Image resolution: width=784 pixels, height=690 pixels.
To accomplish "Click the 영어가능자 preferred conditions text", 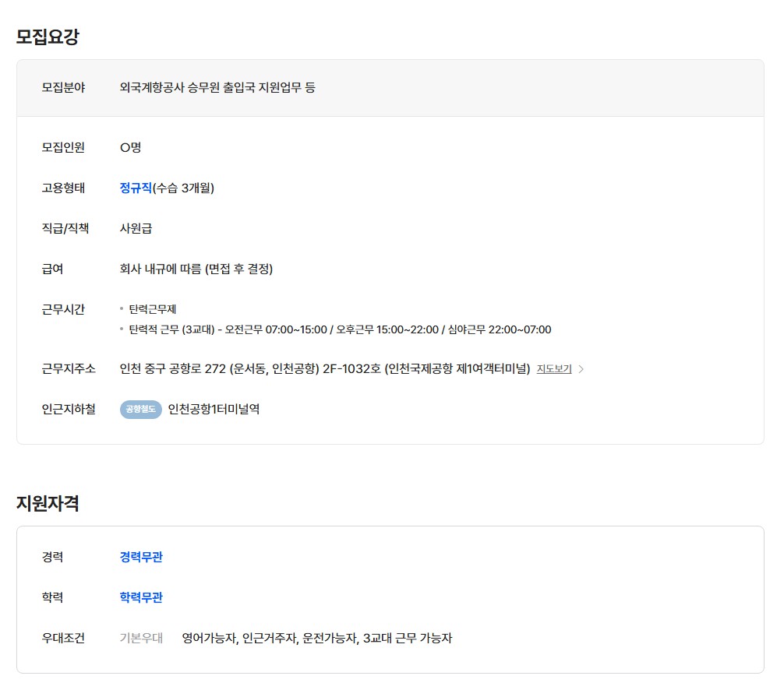I will pyautogui.click(x=316, y=638).
